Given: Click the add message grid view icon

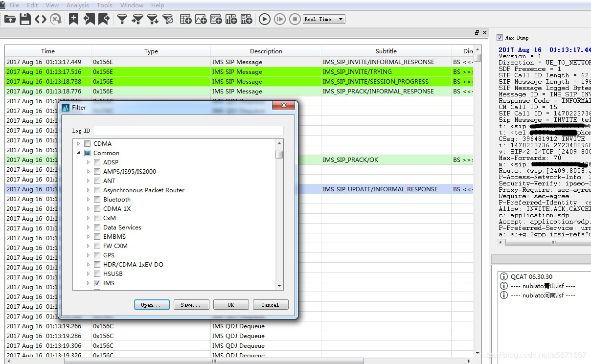Looking at the screenshot, I should [x=216, y=19].
